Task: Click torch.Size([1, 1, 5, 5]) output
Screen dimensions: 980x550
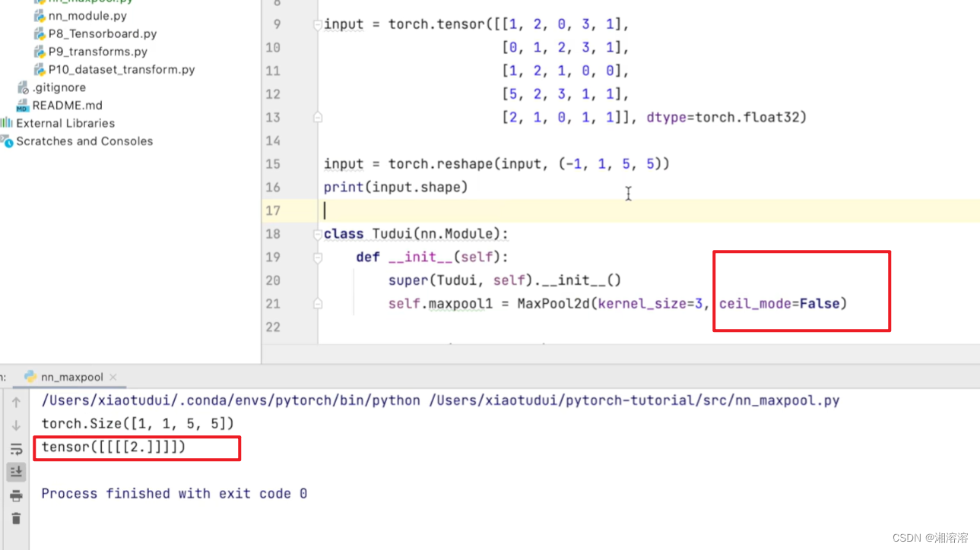Action: pyautogui.click(x=138, y=424)
